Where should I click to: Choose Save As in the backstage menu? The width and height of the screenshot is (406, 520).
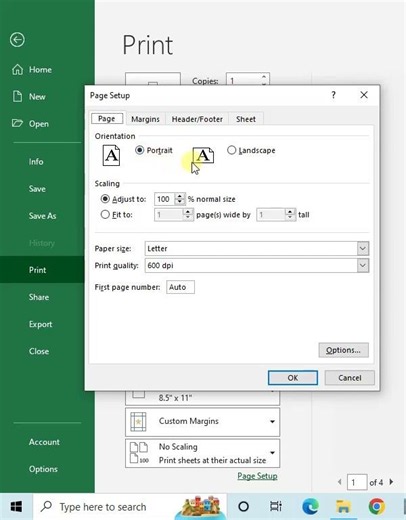tap(42, 216)
